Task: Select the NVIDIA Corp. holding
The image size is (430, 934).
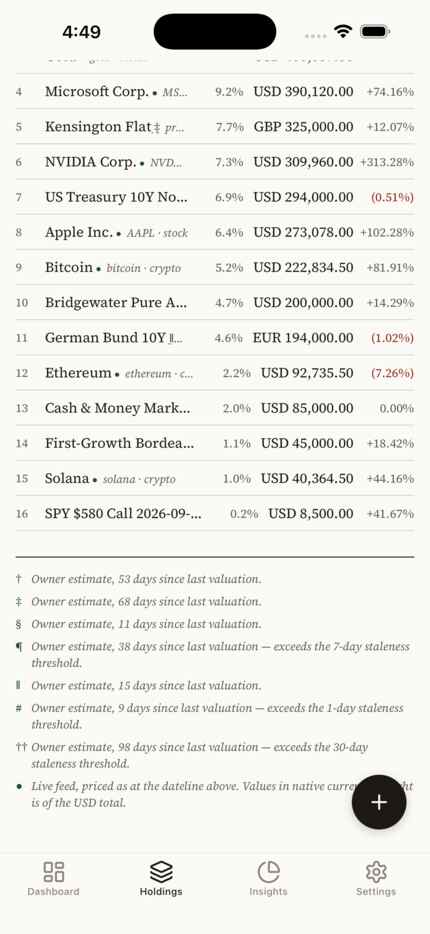Action: pyautogui.click(x=215, y=162)
